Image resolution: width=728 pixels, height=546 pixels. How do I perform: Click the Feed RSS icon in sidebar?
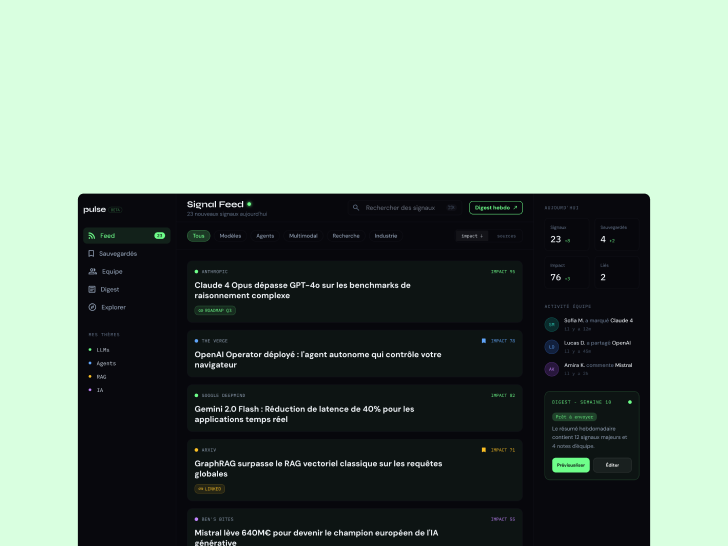92,236
